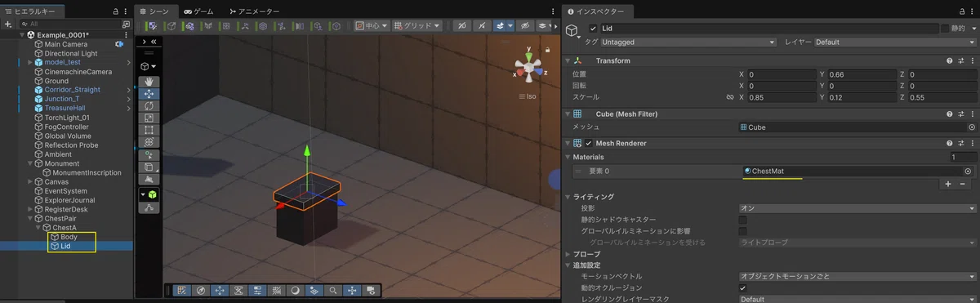Screen dimensions: 980x303
Task: Enable the 静的 (static) checkbox
Action: pos(945,29)
